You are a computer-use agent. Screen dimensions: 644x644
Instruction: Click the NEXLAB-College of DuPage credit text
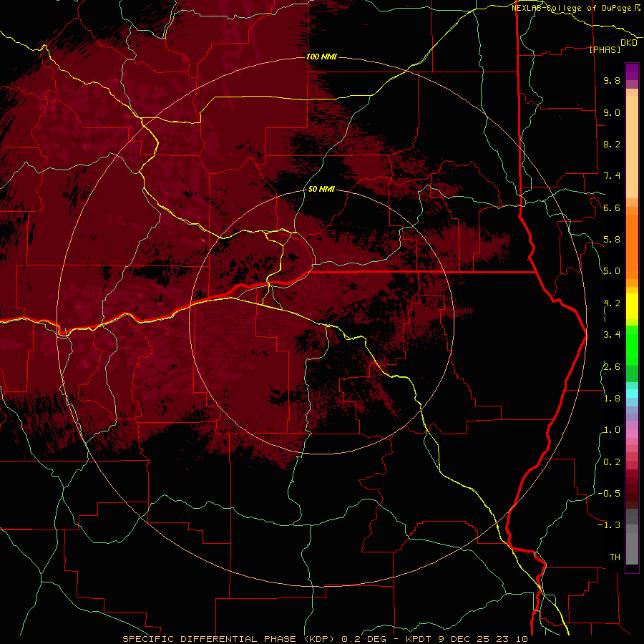[571, 8]
